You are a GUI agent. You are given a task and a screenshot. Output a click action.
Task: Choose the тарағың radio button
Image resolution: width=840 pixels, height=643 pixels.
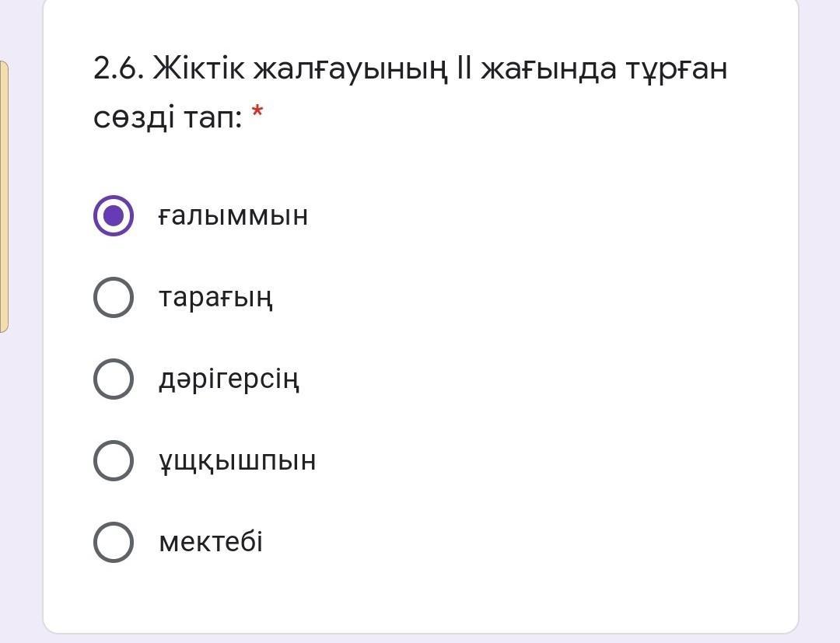pyautogui.click(x=114, y=297)
